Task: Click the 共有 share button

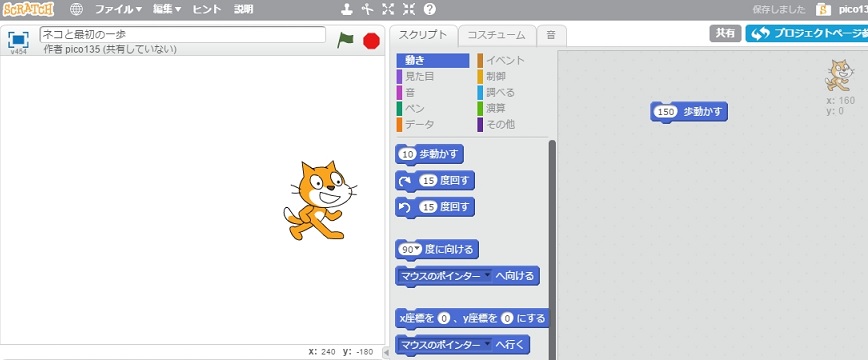Action: 725,34
